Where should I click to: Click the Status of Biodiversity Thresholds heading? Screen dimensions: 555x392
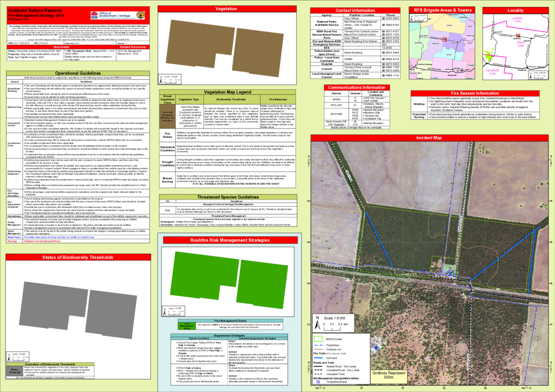pos(78,258)
